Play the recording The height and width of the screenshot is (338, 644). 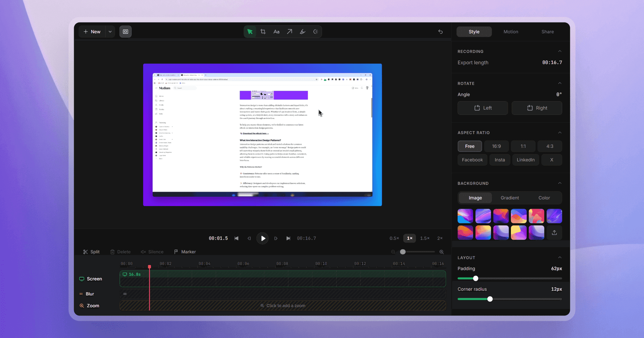point(263,238)
